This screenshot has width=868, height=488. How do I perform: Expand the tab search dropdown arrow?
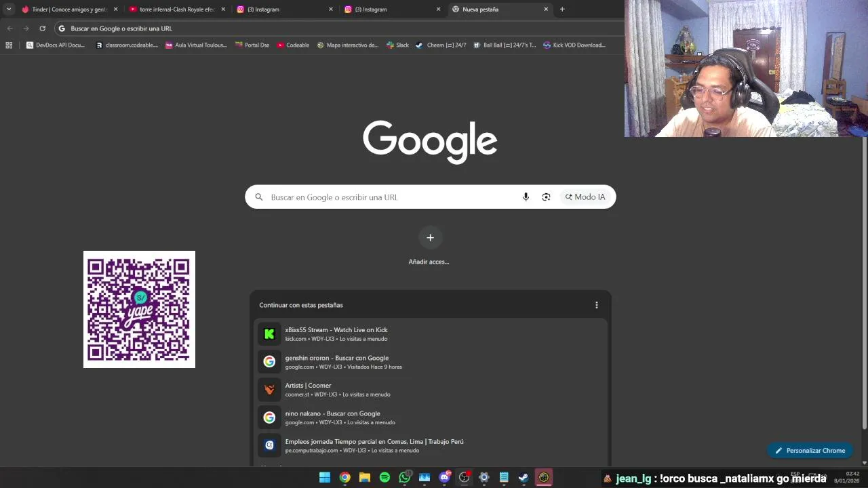(9, 9)
